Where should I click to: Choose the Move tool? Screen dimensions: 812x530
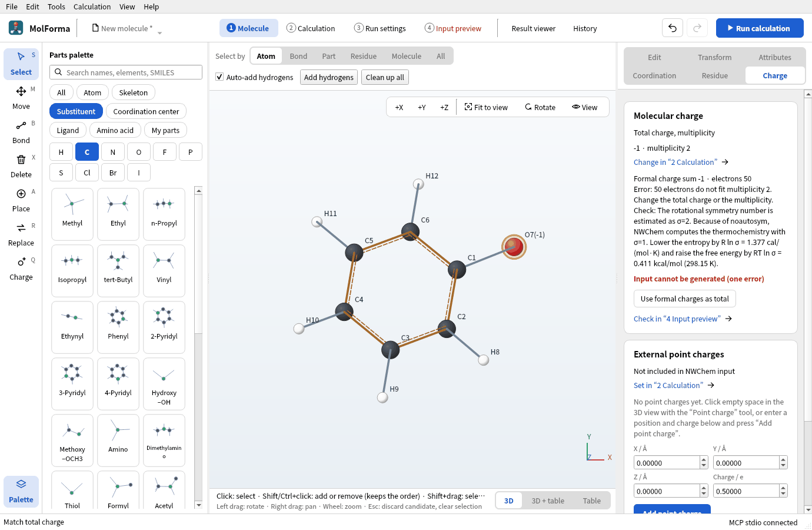click(21, 98)
